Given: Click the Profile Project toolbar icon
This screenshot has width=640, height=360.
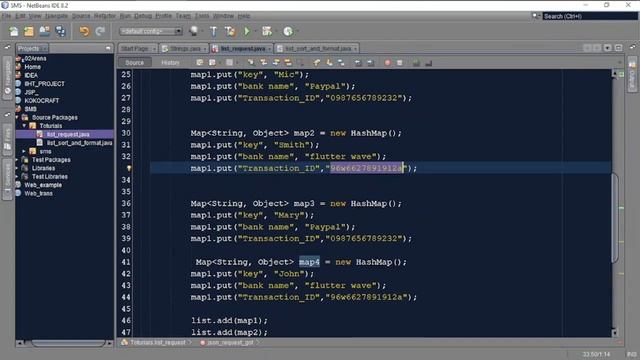Looking at the screenshot, I should point(288,31).
